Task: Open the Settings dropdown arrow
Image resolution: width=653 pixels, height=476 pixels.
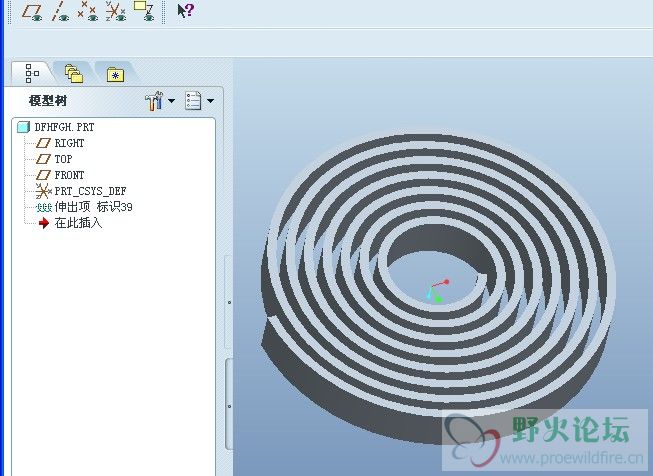Action: point(171,101)
